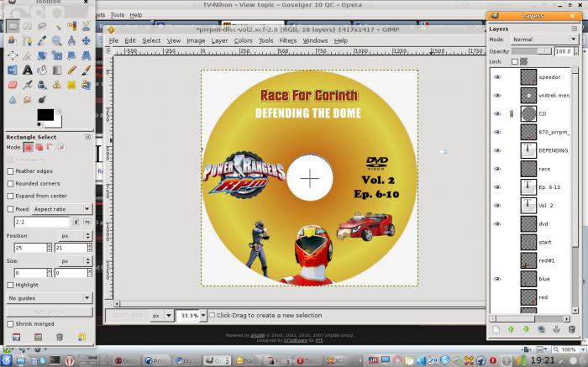Hide the CD layer
Image resolution: width=588 pixels, height=367 pixels.
(x=497, y=113)
